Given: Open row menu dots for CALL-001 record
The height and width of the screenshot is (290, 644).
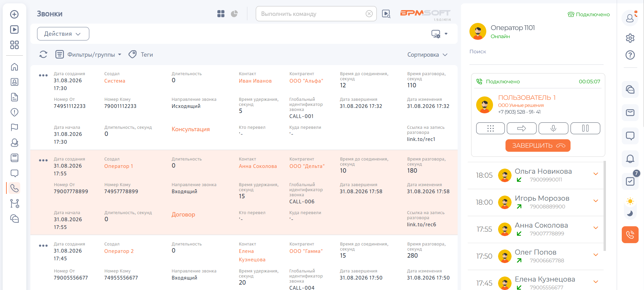Looking at the screenshot, I should (43, 75).
